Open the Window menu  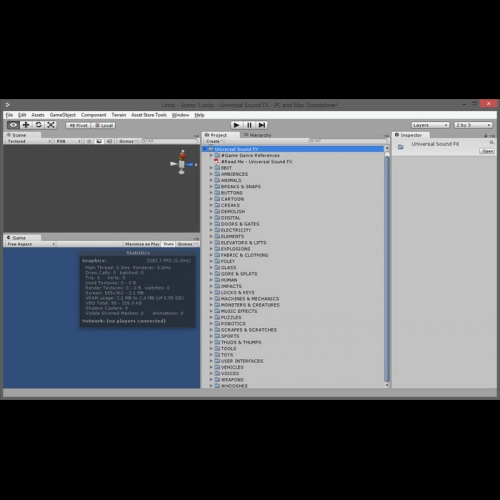pyautogui.click(x=180, y=115)
